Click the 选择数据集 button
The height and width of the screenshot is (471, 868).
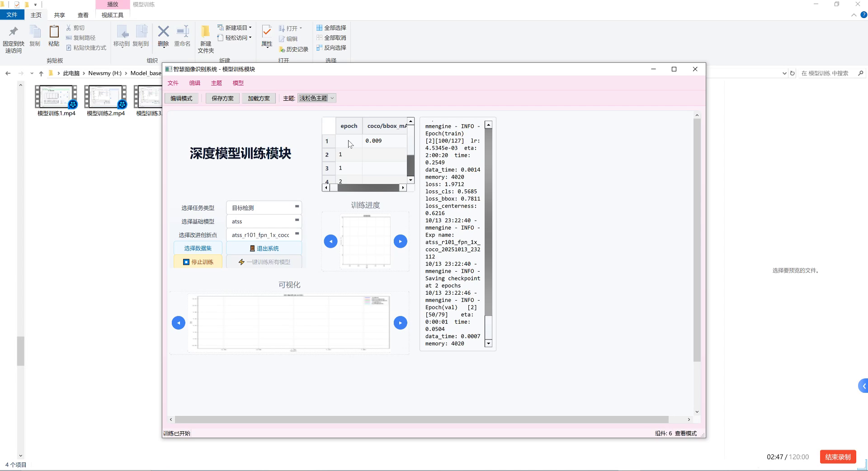[x=198, y=249]
